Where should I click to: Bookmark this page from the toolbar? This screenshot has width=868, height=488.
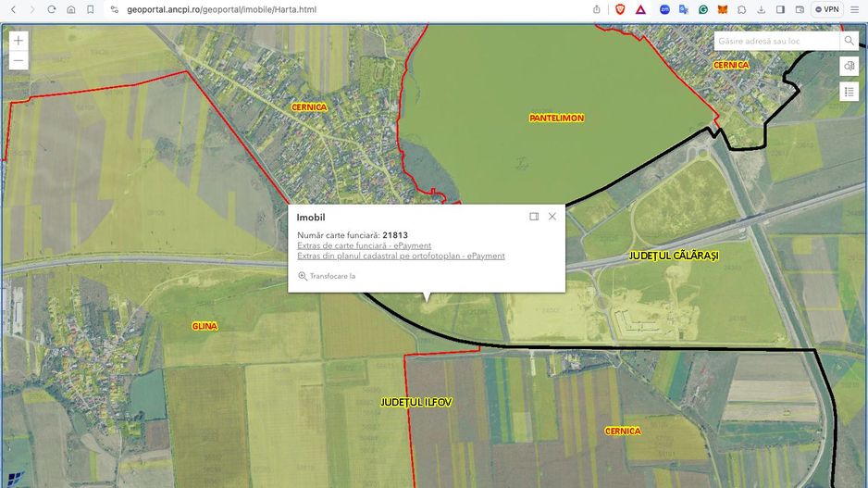pos(90,9)
